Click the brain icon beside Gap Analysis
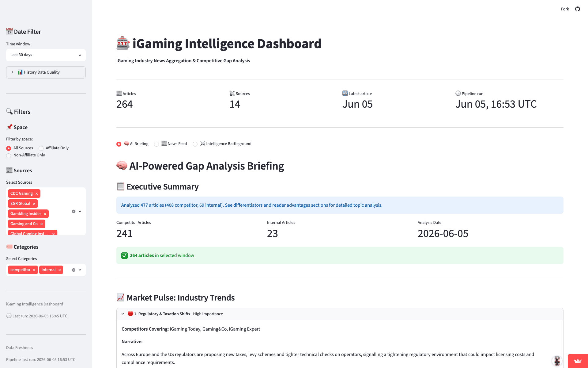Image resolution: width=588 pixels, height=368 pixels. [x=122, y=166]
